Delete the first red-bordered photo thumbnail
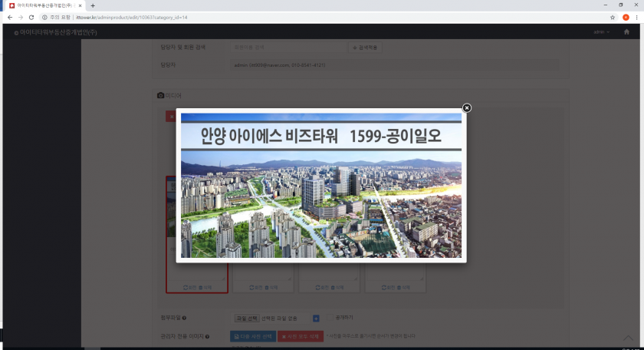The image size is (644, 350). pos(205,287)
